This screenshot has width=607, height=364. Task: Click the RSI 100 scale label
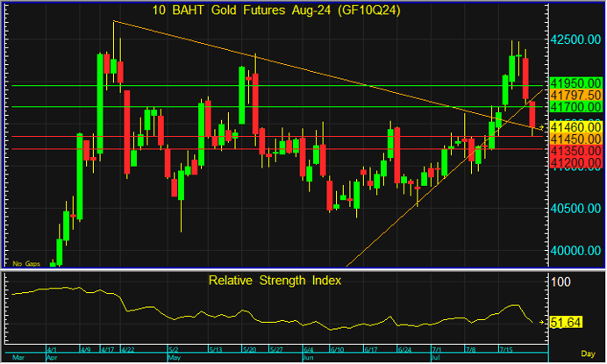(560, 282)
